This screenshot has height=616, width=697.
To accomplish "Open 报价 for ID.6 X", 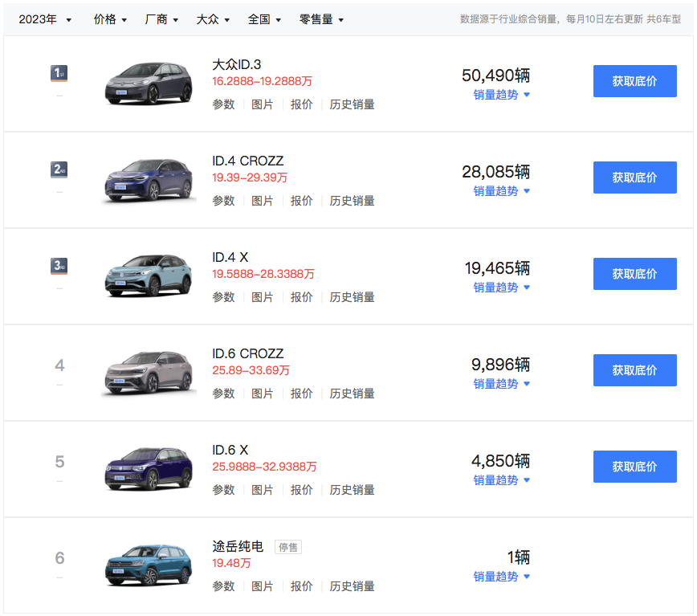I will click(x=301, y=490).
